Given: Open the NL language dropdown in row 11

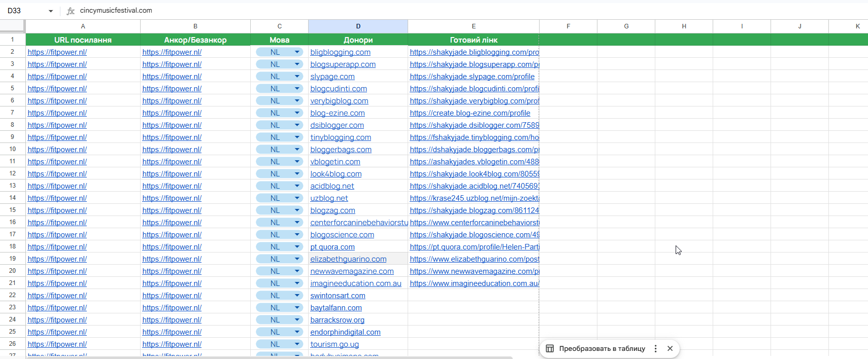Looking at the screenshot, I should coord(297,161).
